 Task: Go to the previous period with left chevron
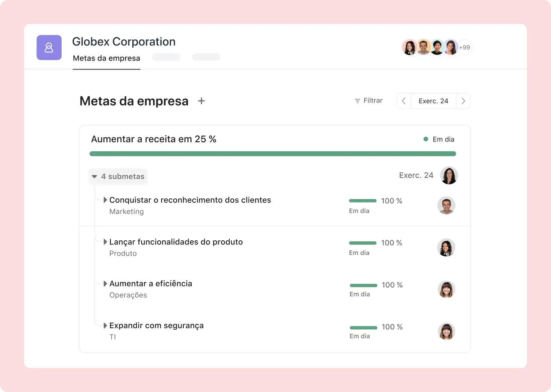404,101
